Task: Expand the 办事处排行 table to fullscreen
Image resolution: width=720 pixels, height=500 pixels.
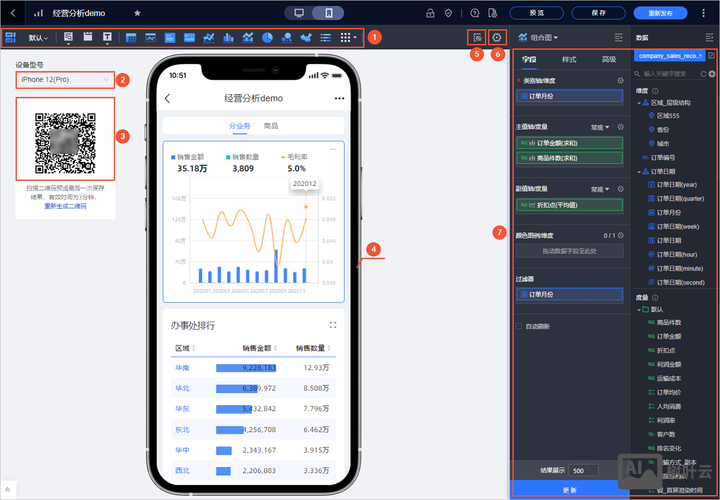Action: pyautogui.click(x=333, y=325)
